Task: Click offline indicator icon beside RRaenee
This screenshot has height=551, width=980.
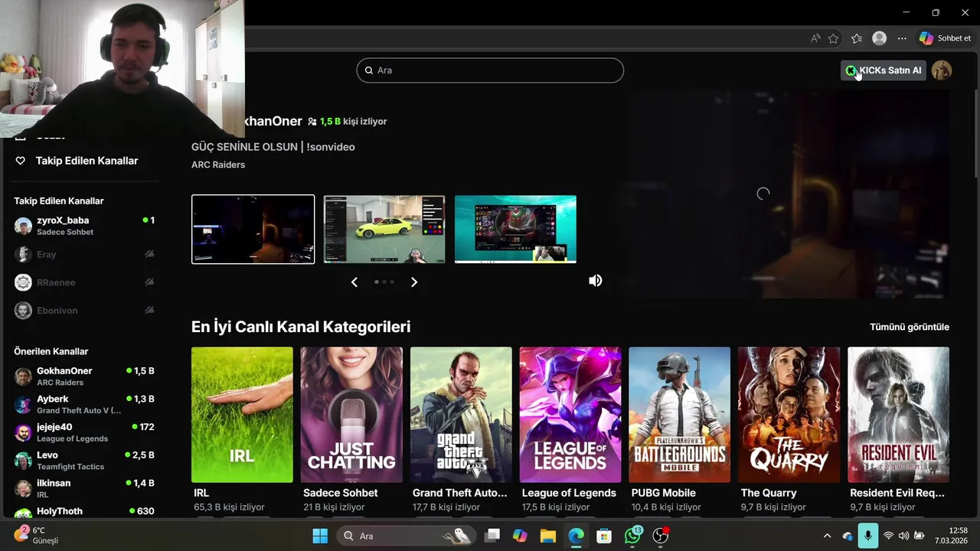Action: tap(149, 282)
